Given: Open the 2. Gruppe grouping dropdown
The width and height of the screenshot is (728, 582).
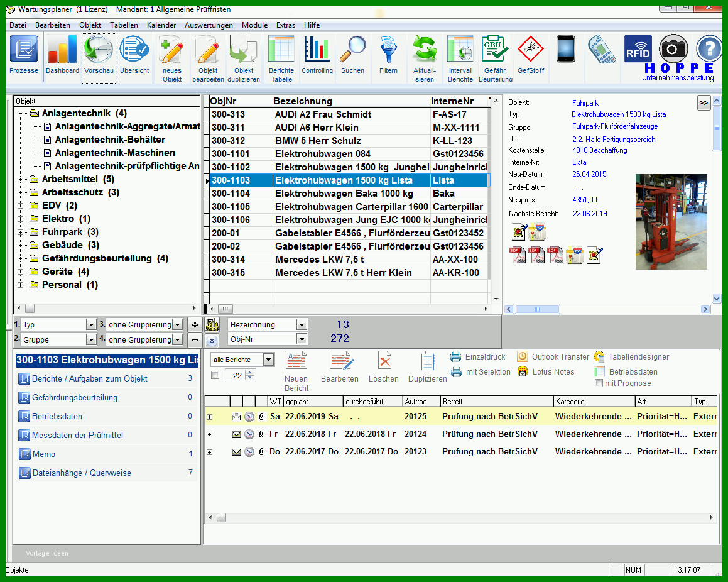Looking at the screenshot, I should coord(91,339).
